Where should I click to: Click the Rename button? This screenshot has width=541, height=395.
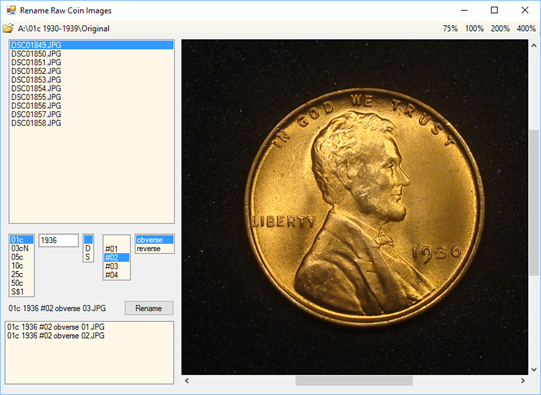coord(149,308)
